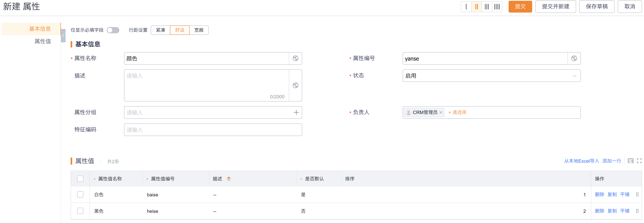Click 否 default cell in 黑色 row
The width and height of the screenshot is (644, 223).
(x=319, y=211)
